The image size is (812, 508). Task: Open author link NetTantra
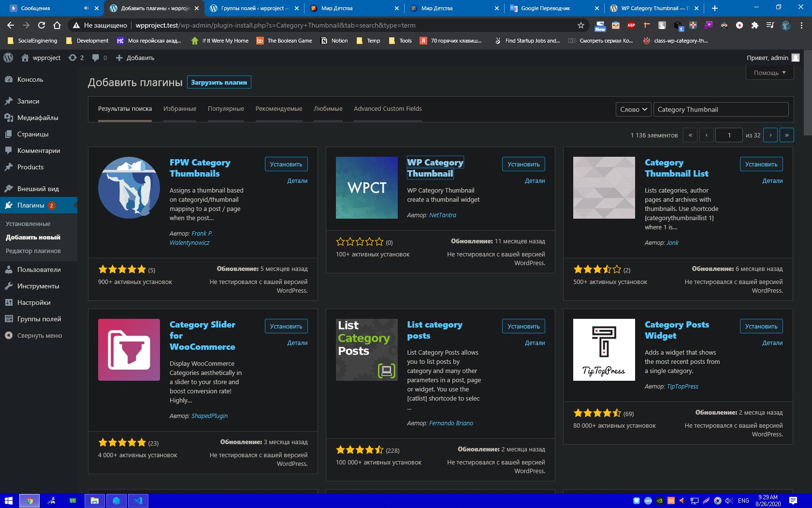(443, 215)
